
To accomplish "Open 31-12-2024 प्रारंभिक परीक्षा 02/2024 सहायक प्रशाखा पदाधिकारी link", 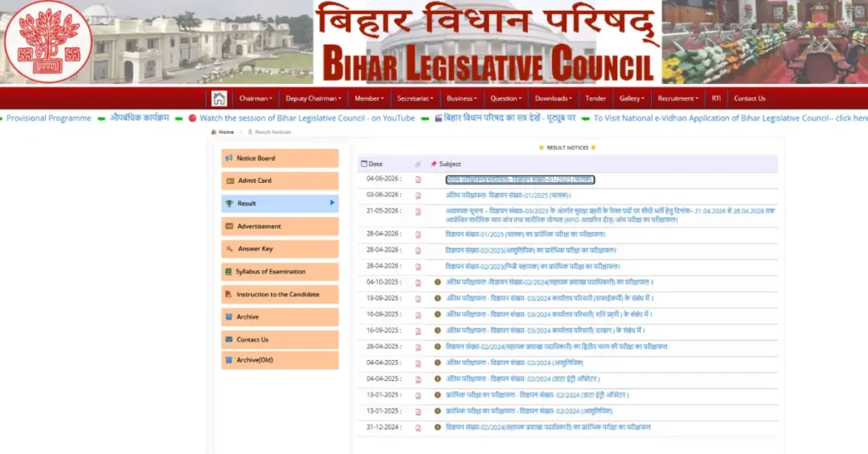I will 548,428.
